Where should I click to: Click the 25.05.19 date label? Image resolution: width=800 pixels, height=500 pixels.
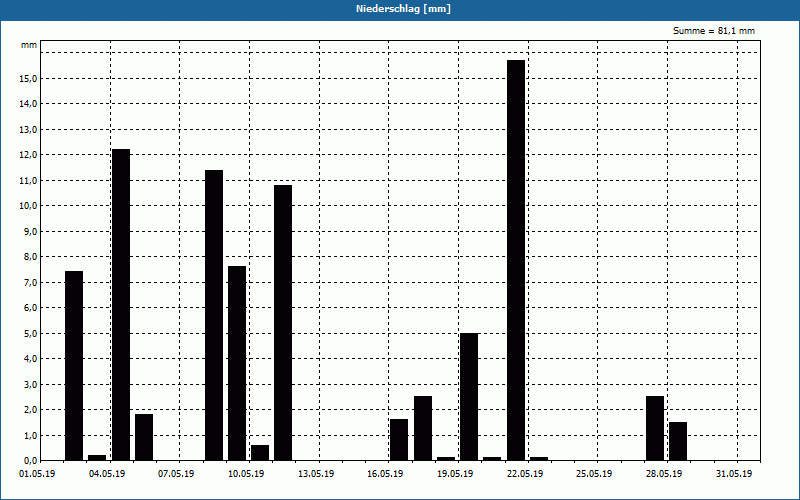coord(594,474)
